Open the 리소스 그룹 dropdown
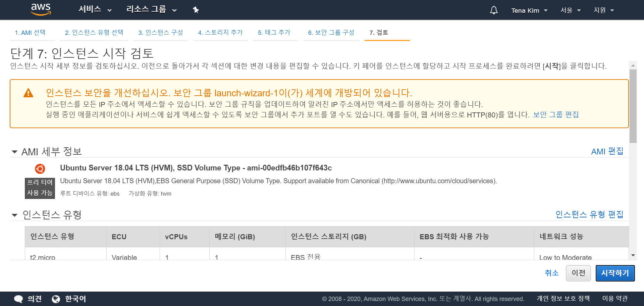644x306 pixels. pos(151,10)
